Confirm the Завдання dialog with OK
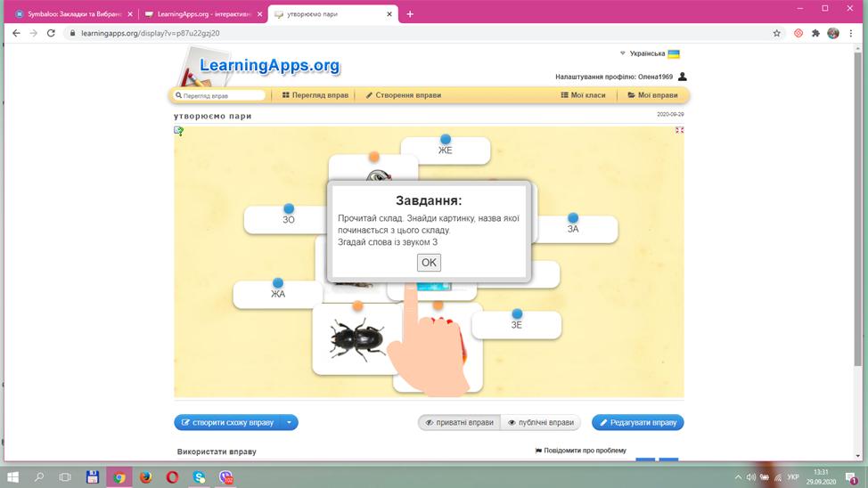Image resolution: width=868 pixels, height=488 pixels. pyautogui.click(x=429, y=263)
